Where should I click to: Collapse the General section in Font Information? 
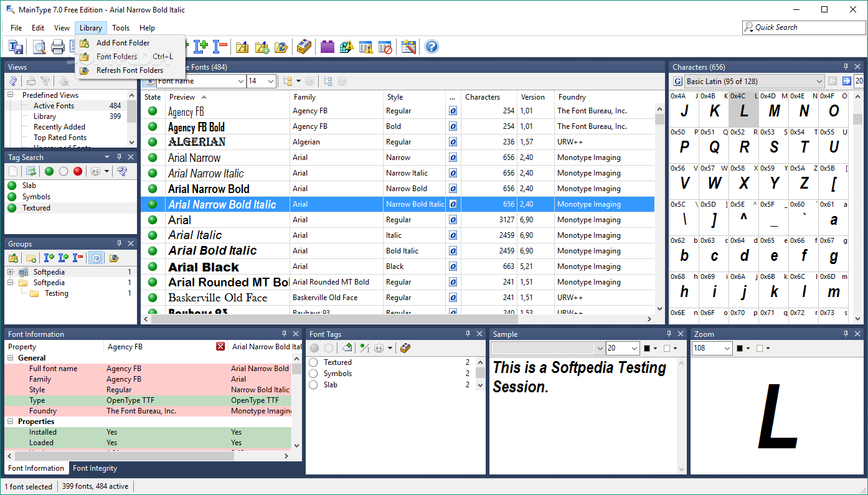pos(11,358)
